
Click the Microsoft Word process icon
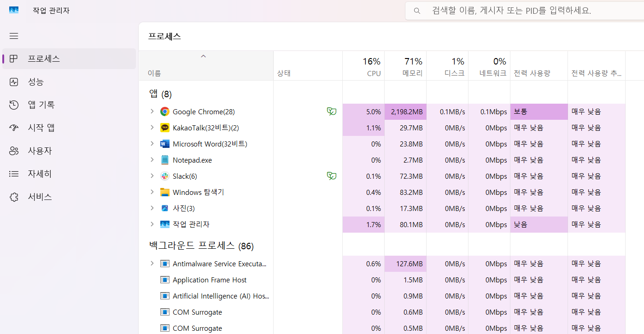pos(165,144)
